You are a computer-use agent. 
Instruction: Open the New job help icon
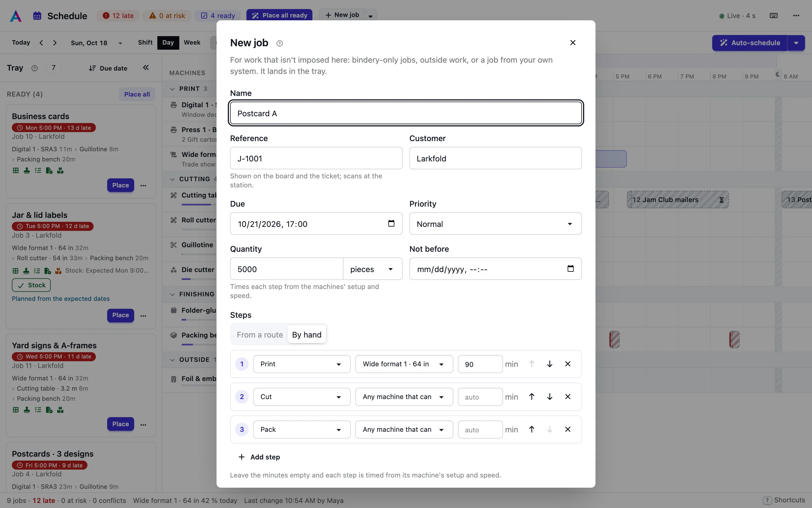279,43
